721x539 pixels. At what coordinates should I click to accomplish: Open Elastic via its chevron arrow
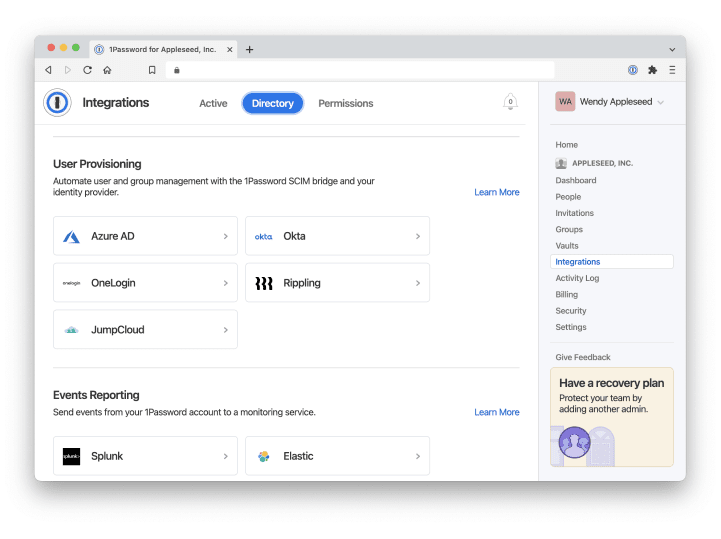(x=418, y=456)
